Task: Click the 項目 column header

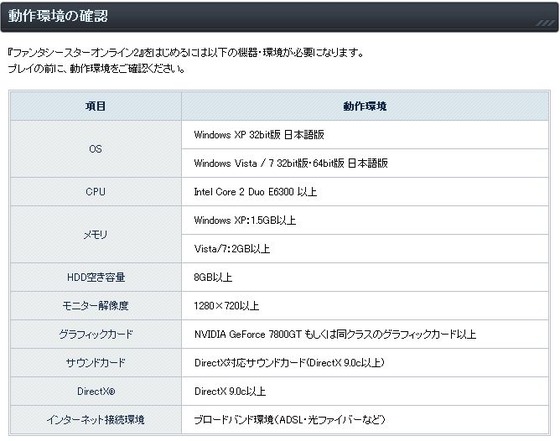Action: [x=96, y=106]
